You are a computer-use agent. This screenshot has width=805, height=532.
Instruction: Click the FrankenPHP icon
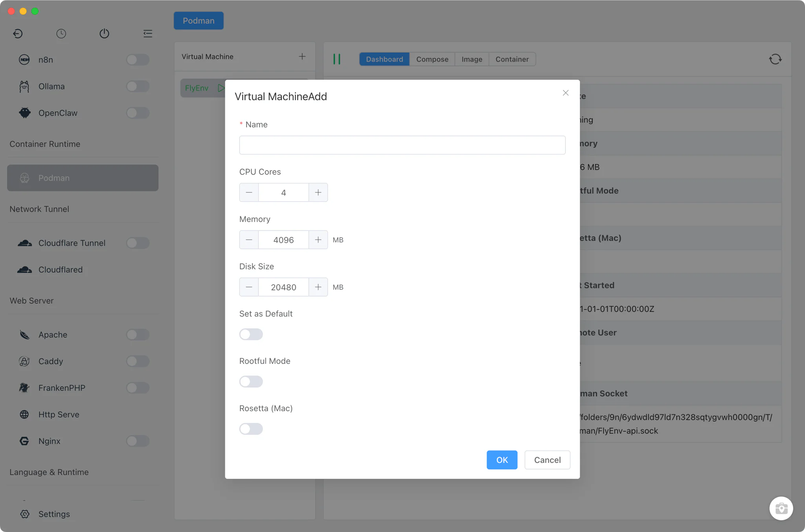pos(24,388)
